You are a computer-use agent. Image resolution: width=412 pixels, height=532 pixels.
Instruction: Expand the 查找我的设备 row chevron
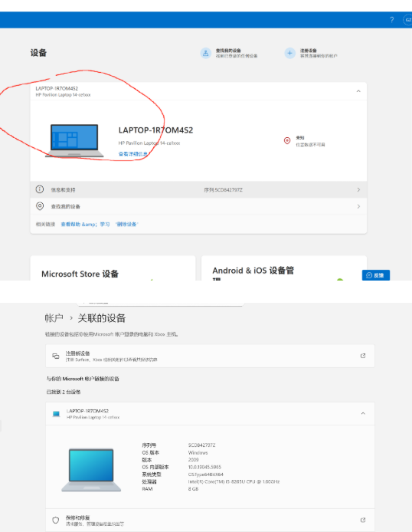[x=358, y=206]
